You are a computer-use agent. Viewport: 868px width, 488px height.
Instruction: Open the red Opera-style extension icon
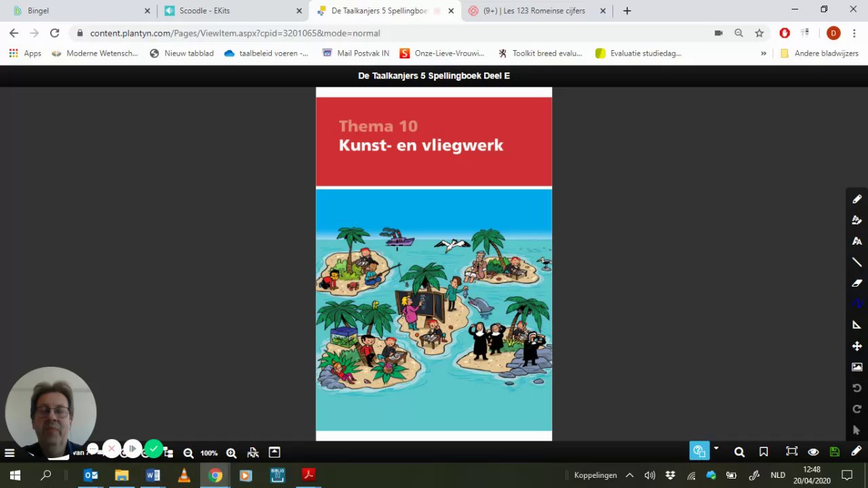785,33
